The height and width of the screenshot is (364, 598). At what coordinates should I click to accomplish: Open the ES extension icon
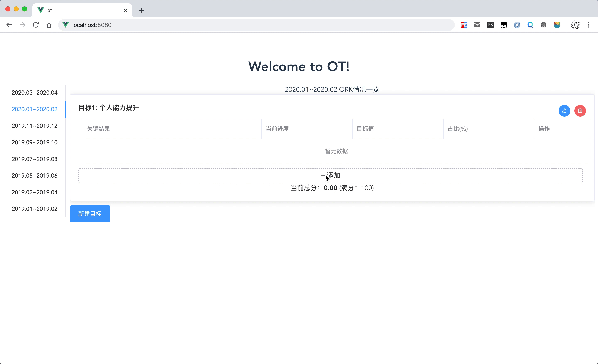click(x=490, y=25)
